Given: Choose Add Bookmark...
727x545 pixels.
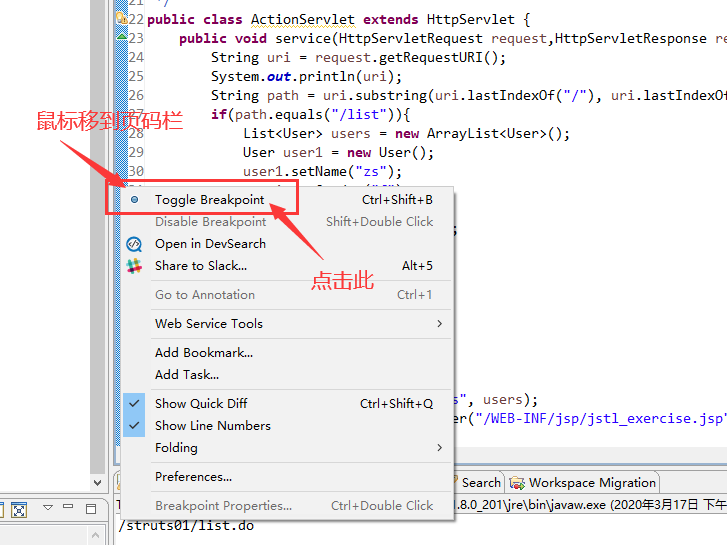Looking at the screenshot, I should [287, 353].
